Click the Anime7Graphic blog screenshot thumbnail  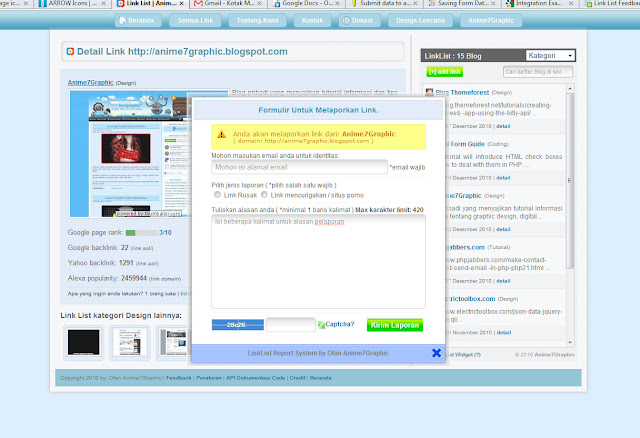point(130,154)
